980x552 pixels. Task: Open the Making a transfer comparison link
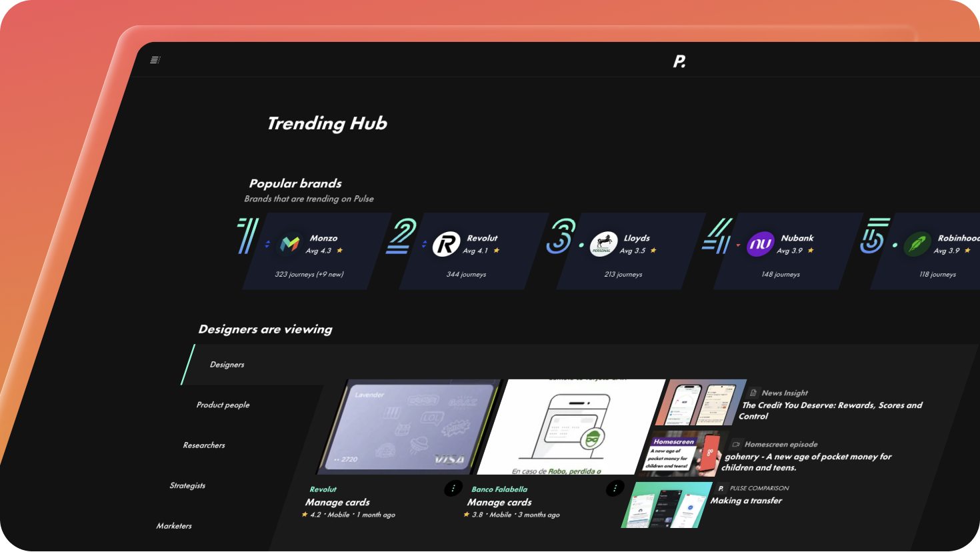[746, 501]
